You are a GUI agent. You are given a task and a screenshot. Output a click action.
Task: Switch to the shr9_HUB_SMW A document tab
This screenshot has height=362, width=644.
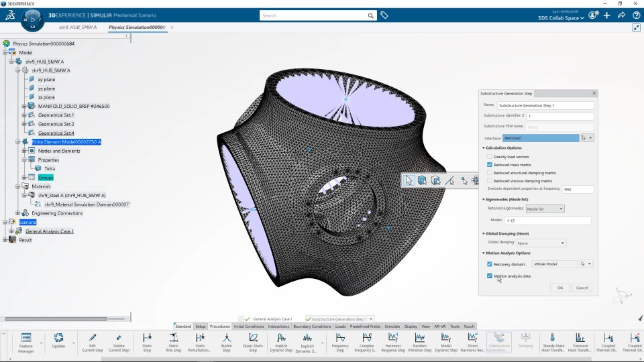pyautogui.click(x=78, y=27)
